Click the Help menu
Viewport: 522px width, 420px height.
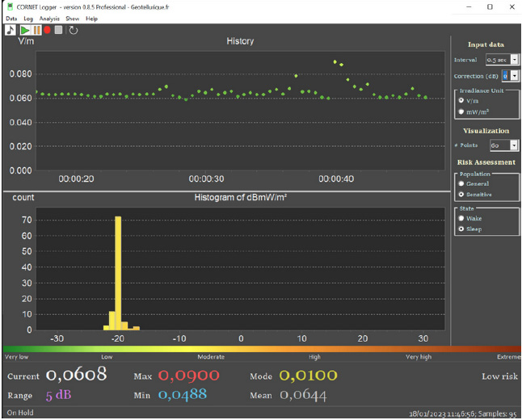pyautogui.click(x=91, y=18)
